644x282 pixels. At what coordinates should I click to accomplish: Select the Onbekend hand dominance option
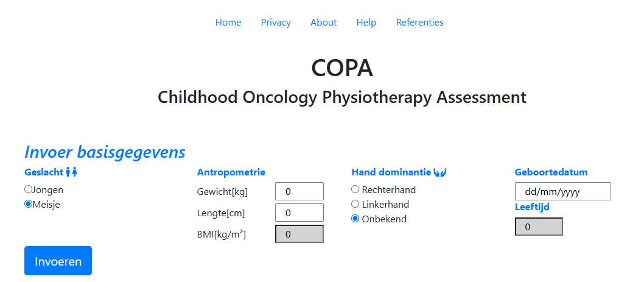355,219
